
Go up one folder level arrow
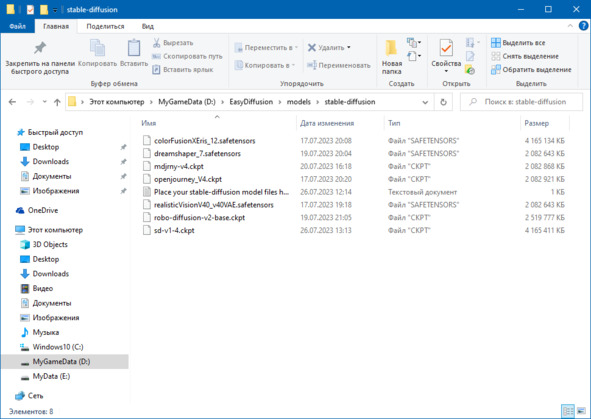[x=57, y=102]
